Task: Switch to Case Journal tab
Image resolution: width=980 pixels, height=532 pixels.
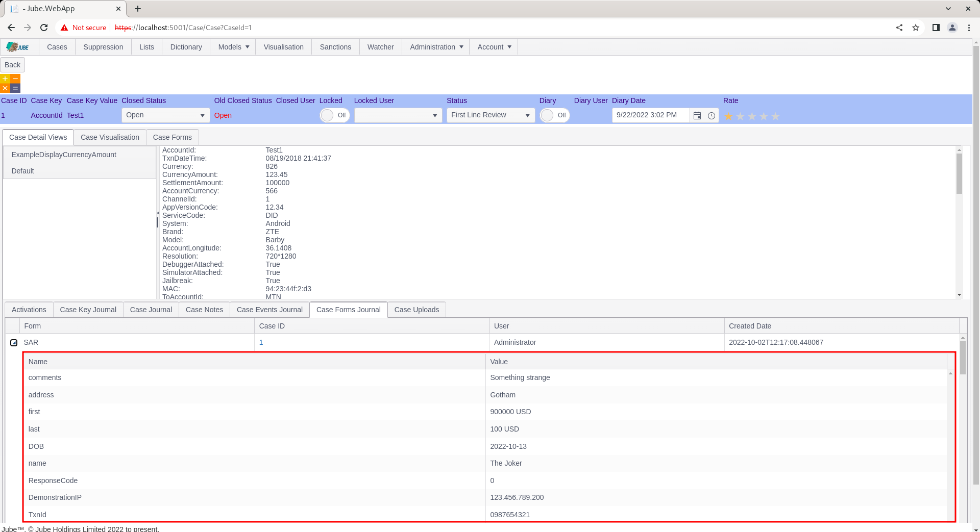Action: click(151, 310)
